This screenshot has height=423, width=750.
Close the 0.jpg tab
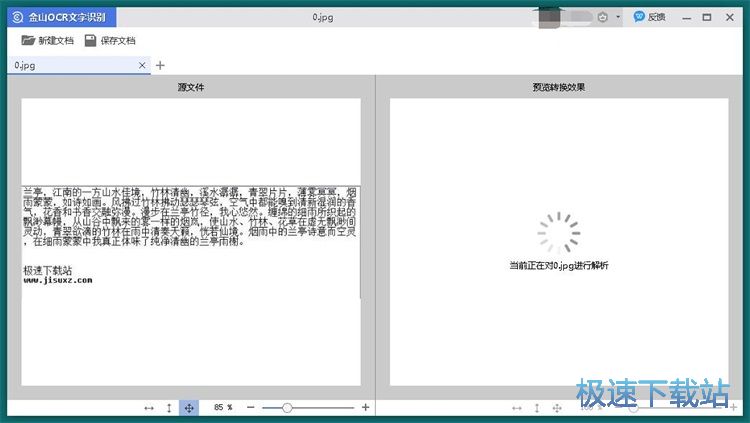pyautogui.click(x=142, y=66)
